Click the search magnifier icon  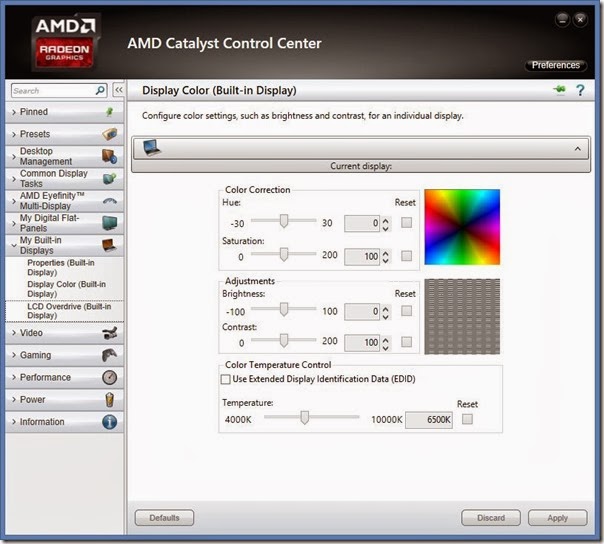point(100,91)
